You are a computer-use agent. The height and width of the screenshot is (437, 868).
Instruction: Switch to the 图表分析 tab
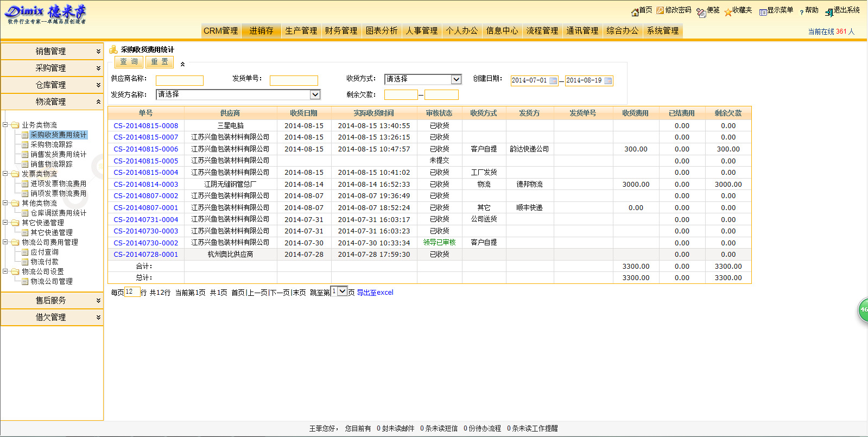(x=382, y=31)
